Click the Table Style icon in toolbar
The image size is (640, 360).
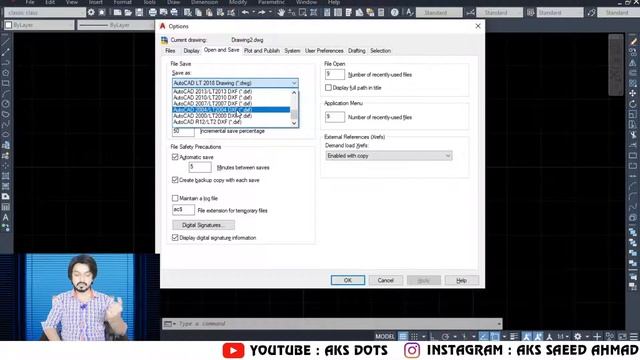pyautogui.click(x=530, y=13)
